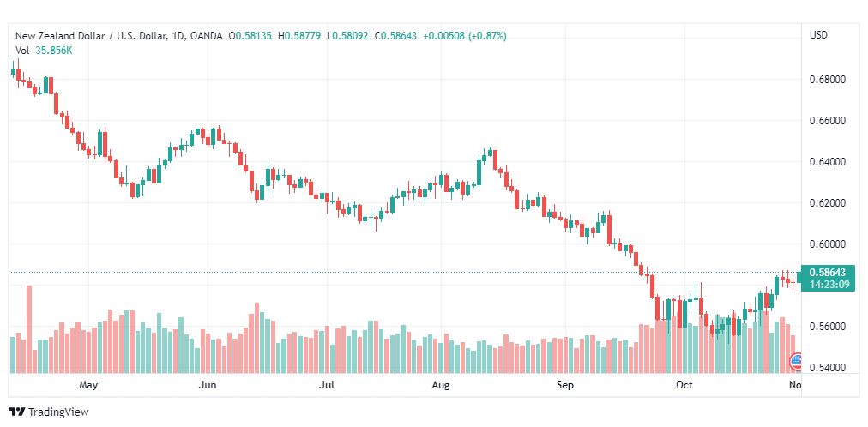Click the TradingView logo icon
This screenshot has width=868, height=427.
[17, 412]
